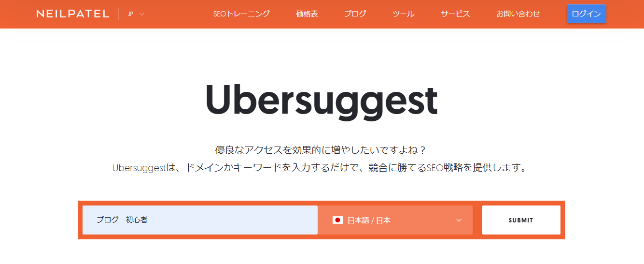The image size is (644, 264).
Task: Click the Japan flag icon
Action: pyautogui.click(x=337, y=220)
